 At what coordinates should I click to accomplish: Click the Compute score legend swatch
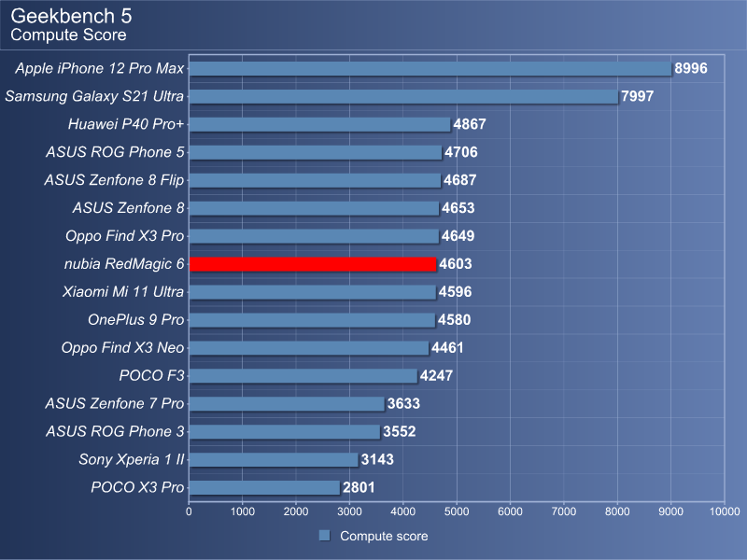[324, 535]
